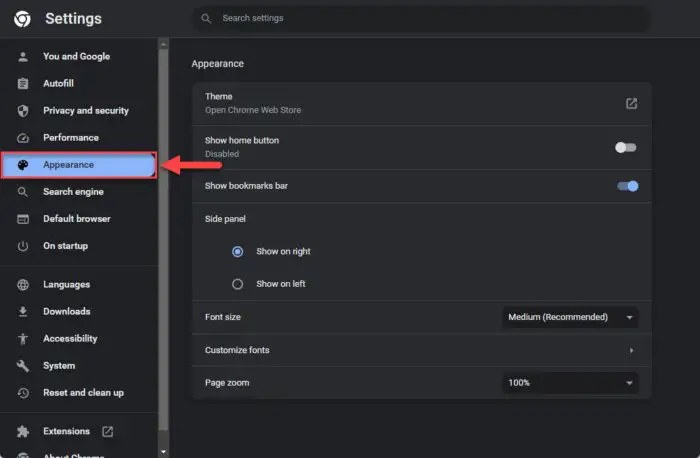700x458 pixels.
Task: Click the Show bookmarks bar label
Action: [246, 186]
